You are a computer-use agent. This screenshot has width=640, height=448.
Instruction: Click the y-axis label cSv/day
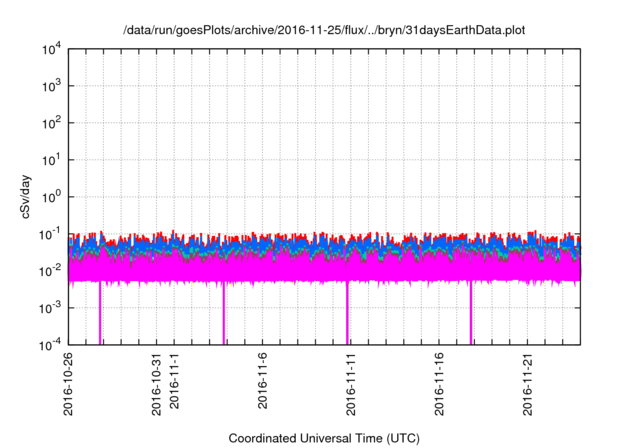26,197
